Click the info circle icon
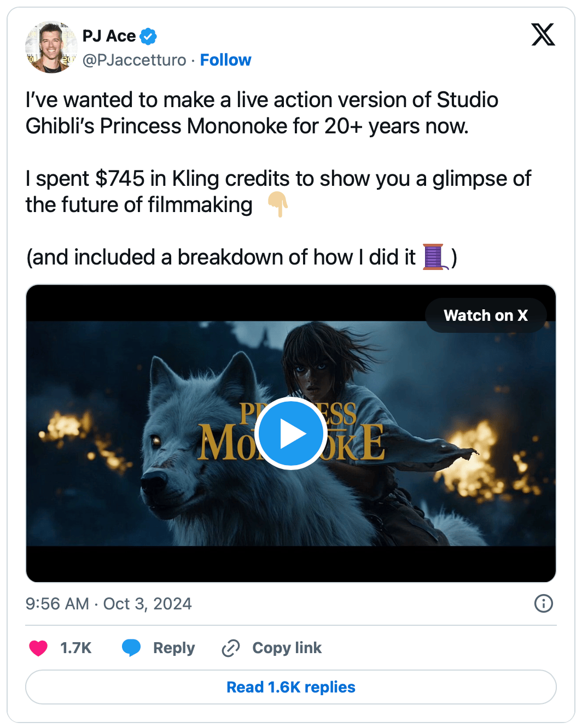The image size is (582, 728). 543,604
